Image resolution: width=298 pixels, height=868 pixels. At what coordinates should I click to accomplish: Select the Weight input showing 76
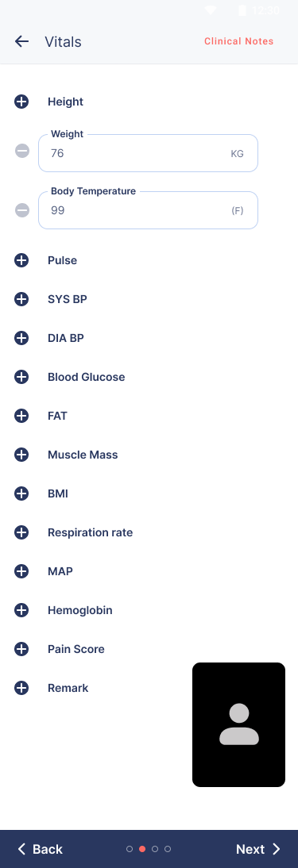click(148, 153)
